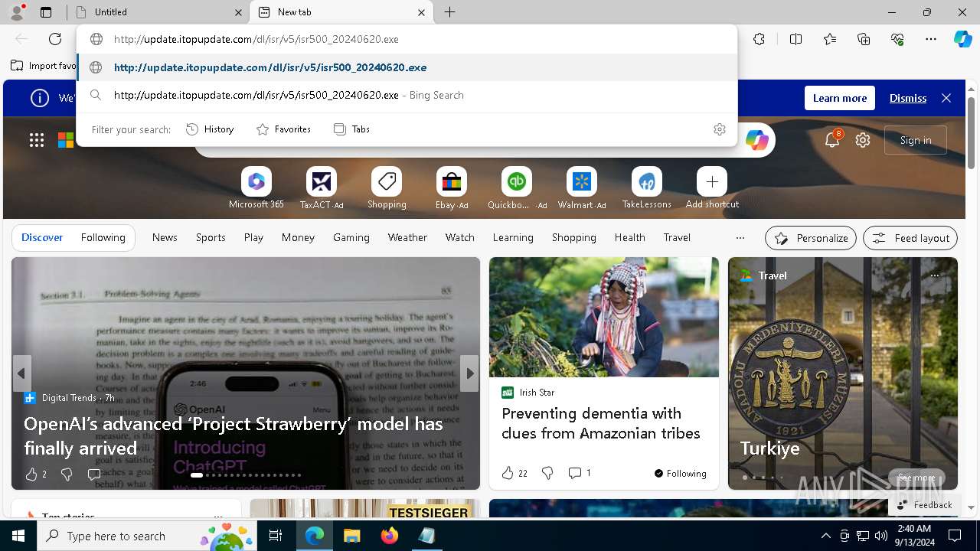Open the Travel card options menu
The height and width of the screenshot is (551, 980).
[935, 275]
